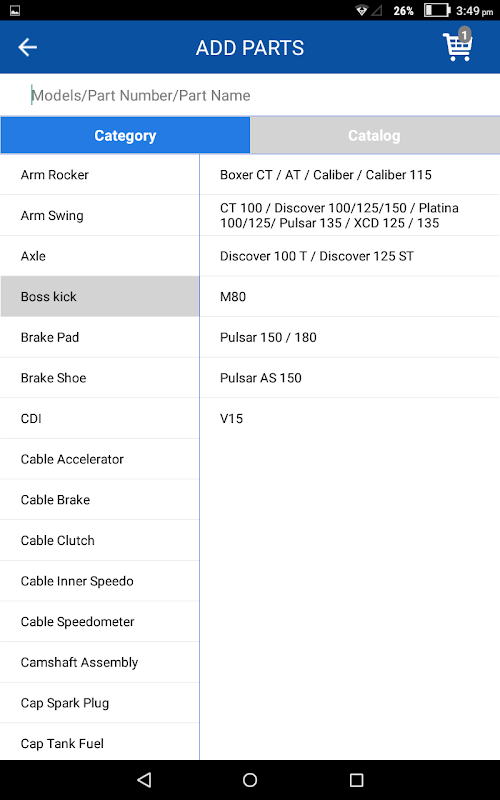Pick Pulsar 150 / 180 model
This screenshot has height=800, width=500.
(x=350, y=337)
